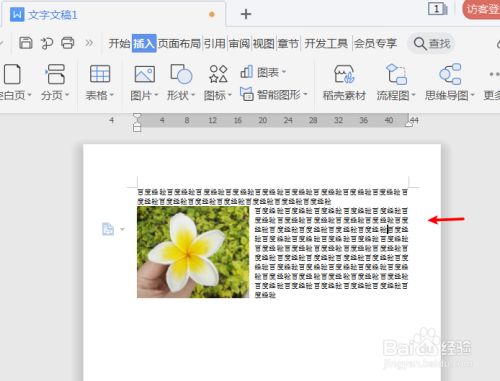Open the 开发工具 tab
The width and height of the screenshot is (500, 381).
coord(326,43)
